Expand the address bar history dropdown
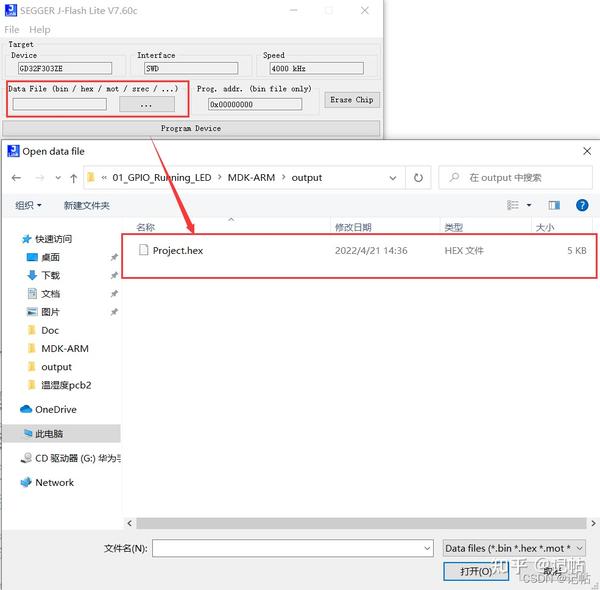Viewport: 600px width, 590px height. tap(393, 178)
